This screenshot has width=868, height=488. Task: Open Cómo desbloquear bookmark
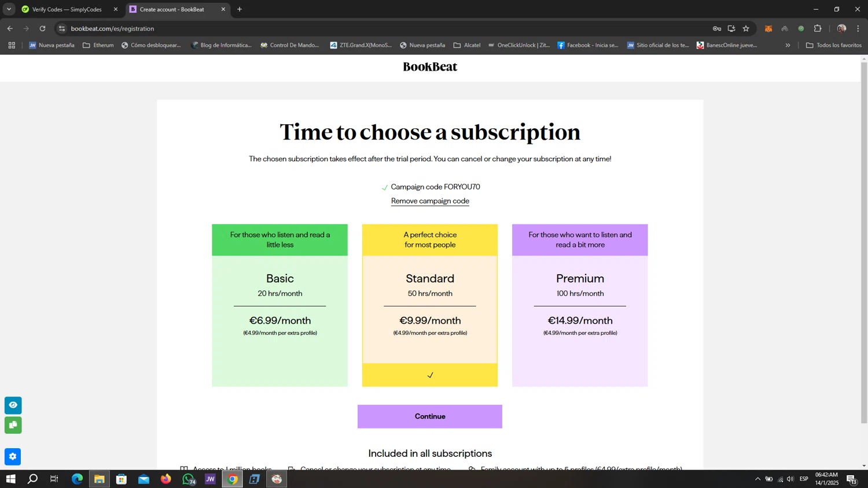pos(151,45)
